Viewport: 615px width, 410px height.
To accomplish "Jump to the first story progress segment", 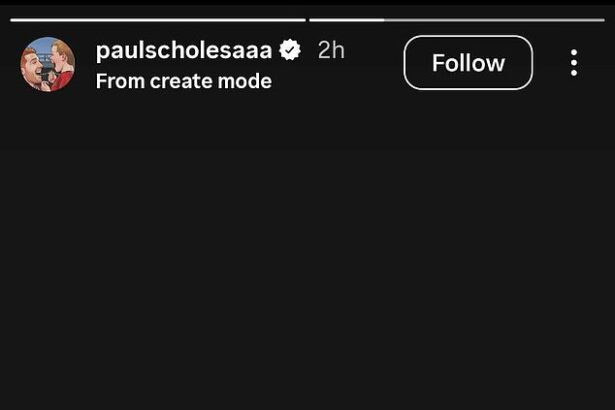I will [x=158, y=19].
